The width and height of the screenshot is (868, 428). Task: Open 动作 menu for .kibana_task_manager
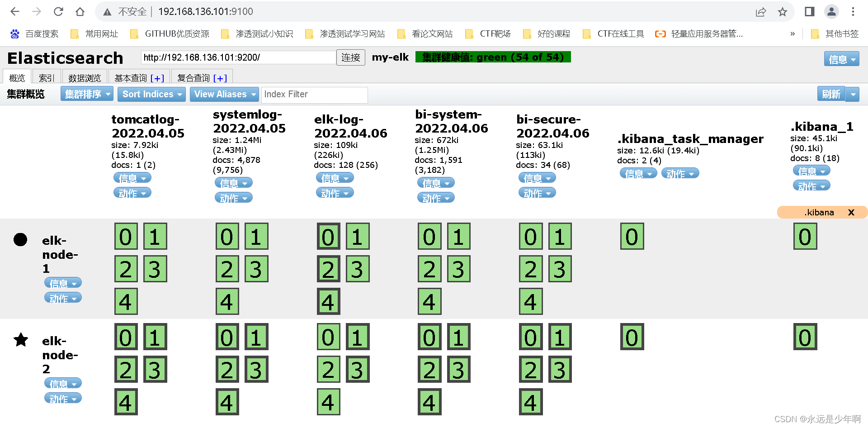coord(680,173)
